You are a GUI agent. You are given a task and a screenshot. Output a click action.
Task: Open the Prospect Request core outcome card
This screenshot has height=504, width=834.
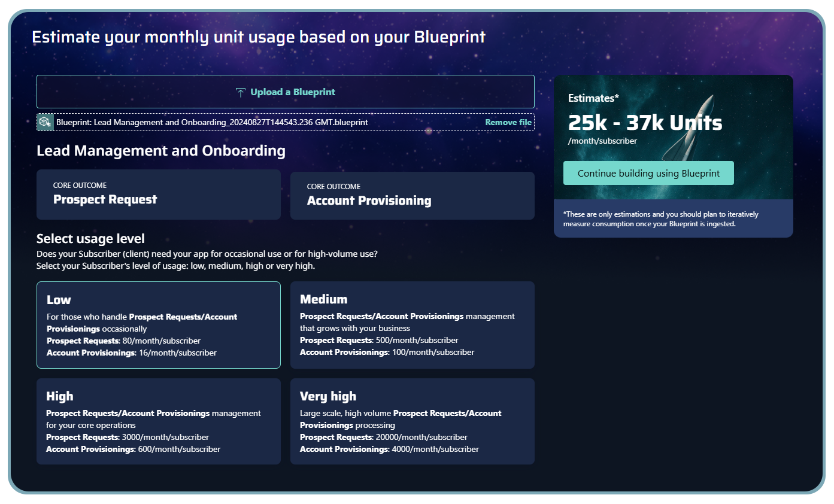click(159, 195)
